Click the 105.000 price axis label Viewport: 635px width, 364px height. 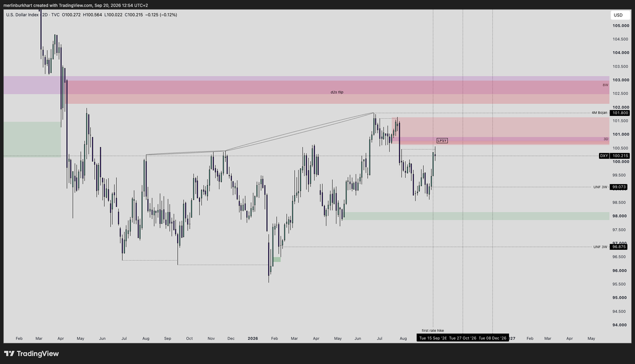coord(621,26)
